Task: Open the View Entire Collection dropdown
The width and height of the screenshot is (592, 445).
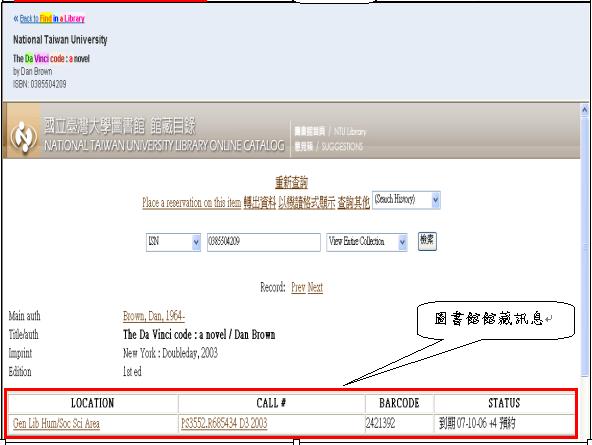Action: (367, 242)
